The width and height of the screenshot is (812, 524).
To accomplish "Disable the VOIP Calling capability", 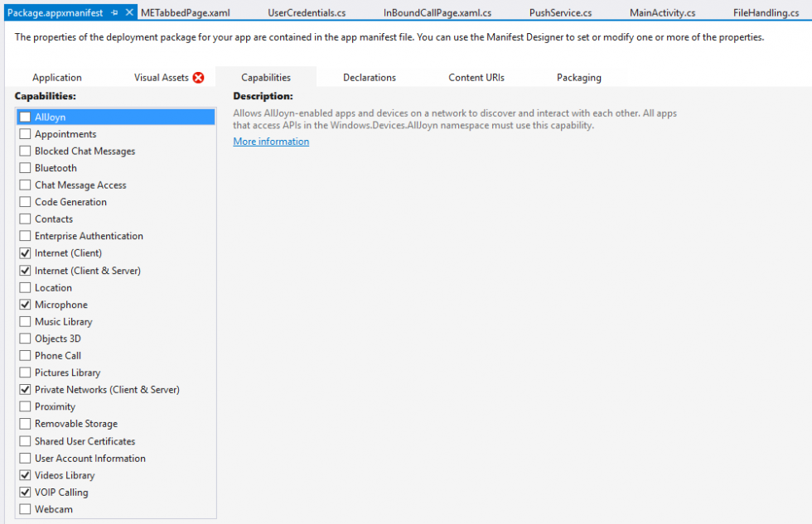I will coord(24,492).
